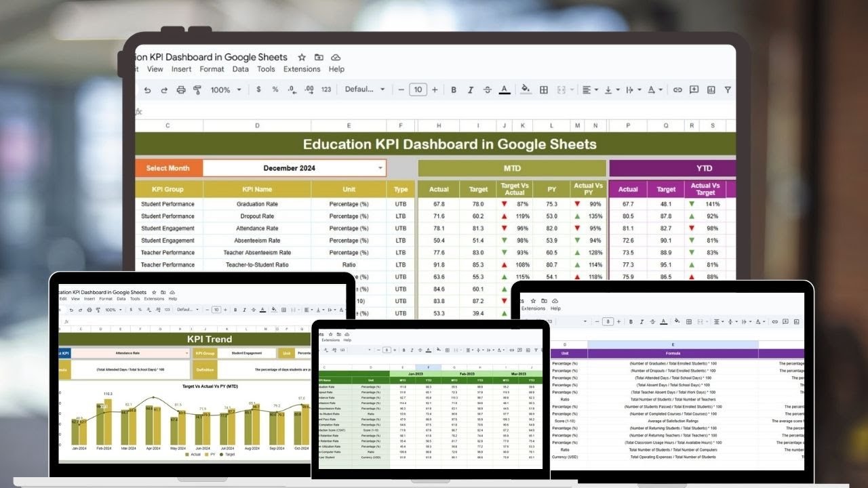Open Tools menu in KPI Trend window
The image size is (868, 488).
[x=135, y=299]
